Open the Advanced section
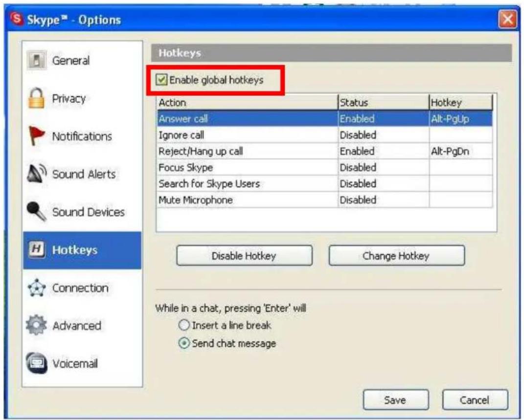Viewport: 524px width, 420px height. [82, 326]
